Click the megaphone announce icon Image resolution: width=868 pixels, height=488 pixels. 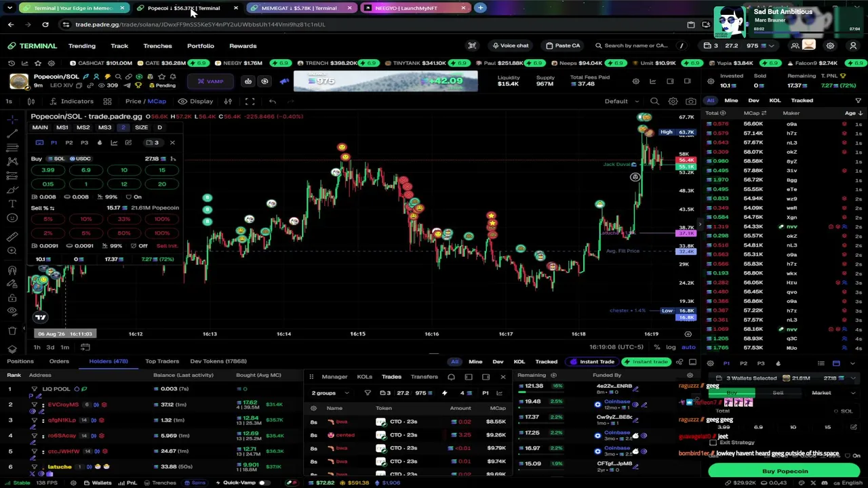284,81
